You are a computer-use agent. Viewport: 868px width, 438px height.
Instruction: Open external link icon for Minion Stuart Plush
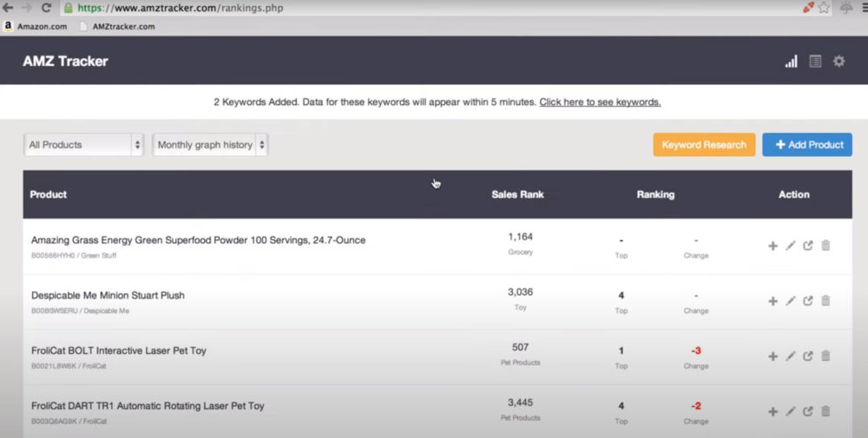808,301
